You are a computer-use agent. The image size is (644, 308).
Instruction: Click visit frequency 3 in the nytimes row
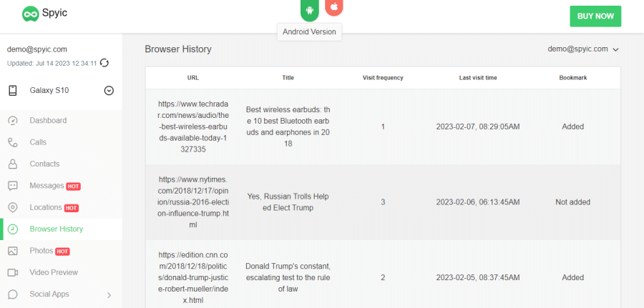point(383,202)
